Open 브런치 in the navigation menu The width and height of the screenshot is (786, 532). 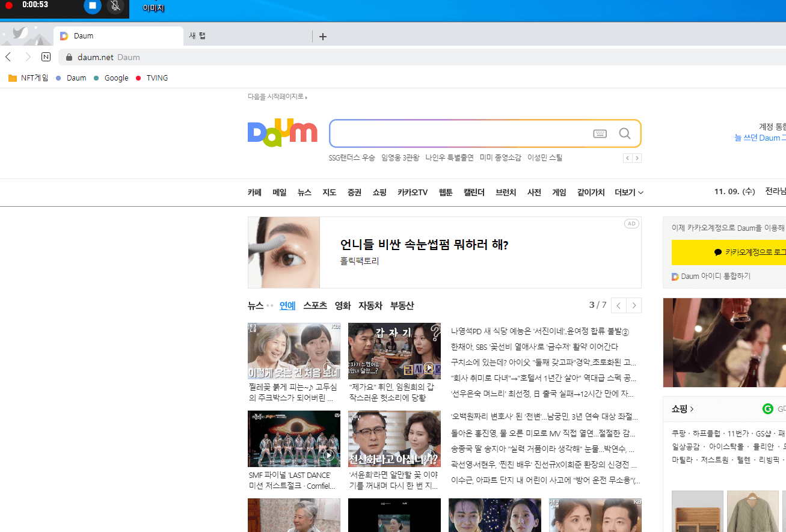click(506, 192)
